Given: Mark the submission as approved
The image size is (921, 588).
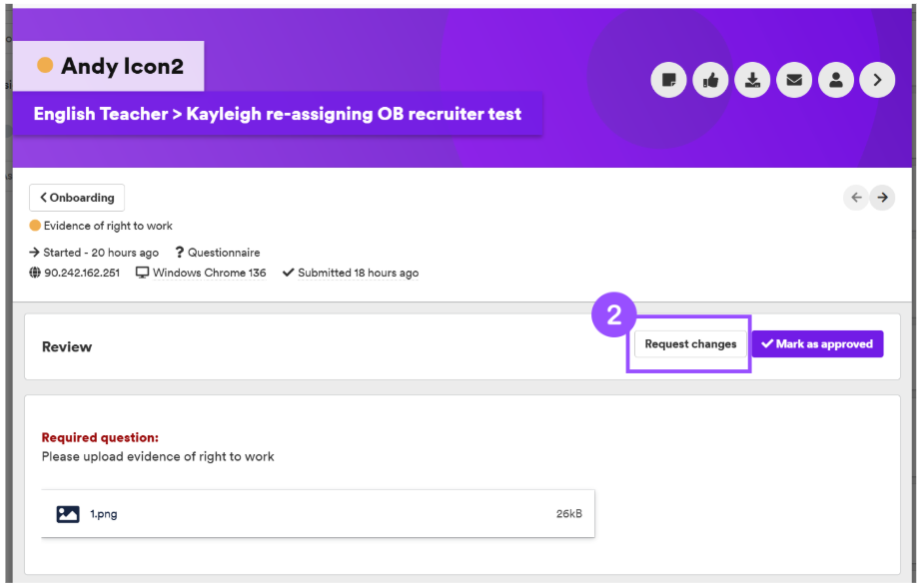Looking at the screenshot, I should (x=818, y=343).
